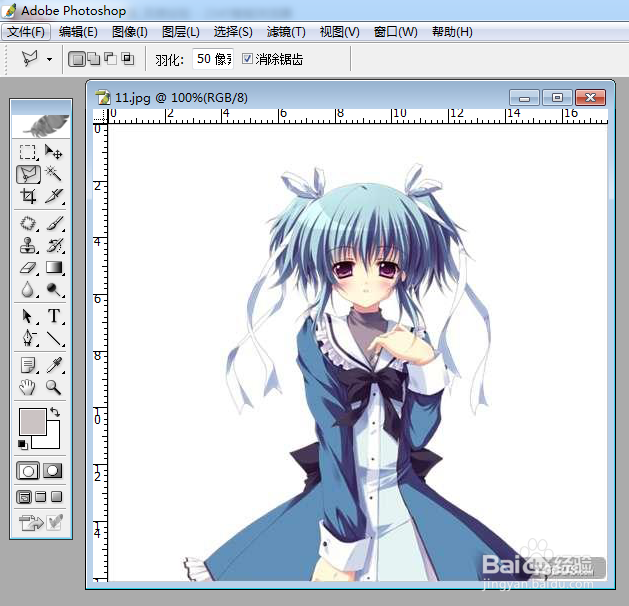Open the 图层(L) menu

pos(181,32)
